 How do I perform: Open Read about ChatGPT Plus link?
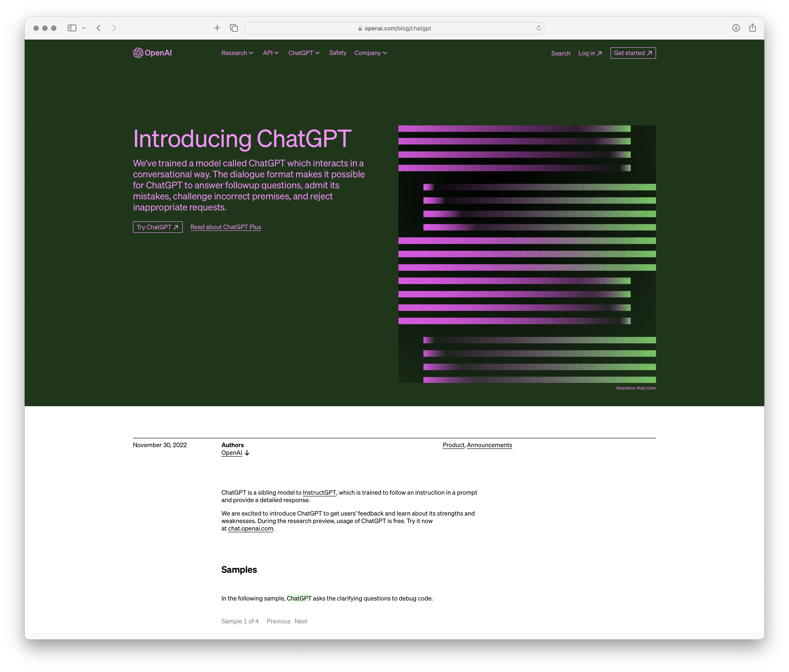tap(225, 227)
